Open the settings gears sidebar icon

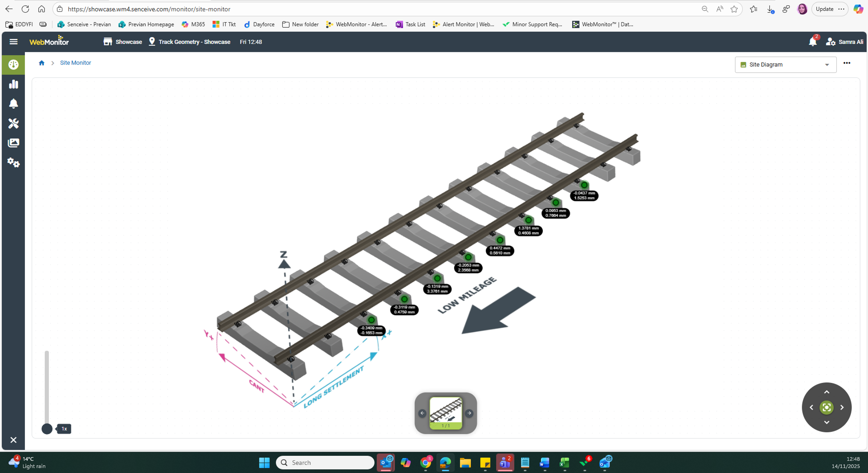13,162
